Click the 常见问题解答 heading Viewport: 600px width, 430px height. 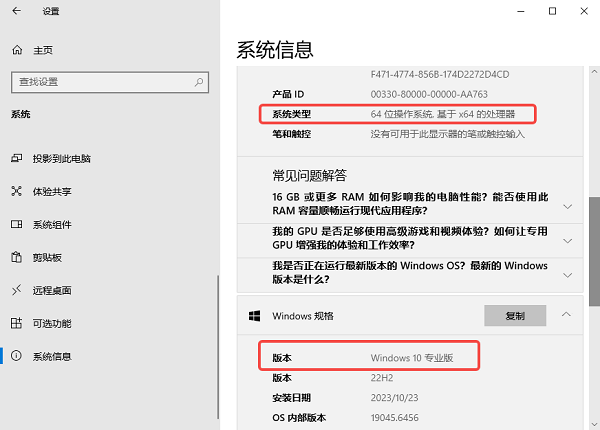(x=309, y=176)
